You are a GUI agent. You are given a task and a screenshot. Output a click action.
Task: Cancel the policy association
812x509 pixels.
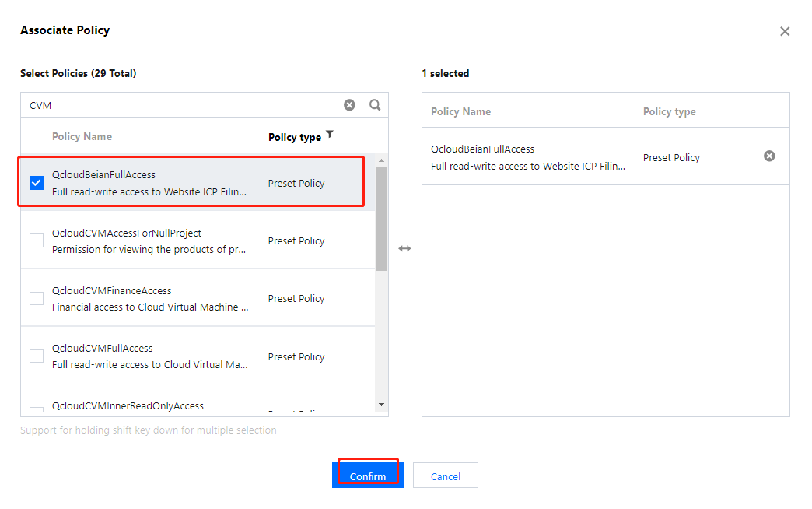pyautogui.click(x=446, y=476)
